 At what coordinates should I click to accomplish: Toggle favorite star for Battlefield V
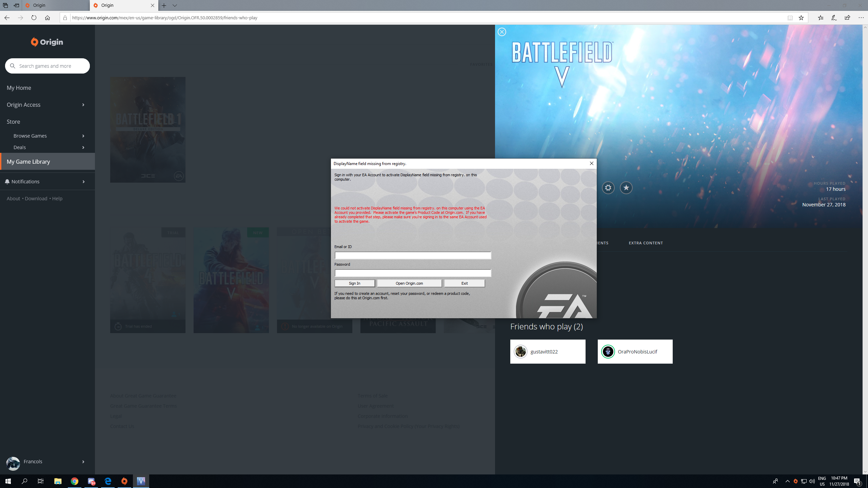[x=626, y=188]
